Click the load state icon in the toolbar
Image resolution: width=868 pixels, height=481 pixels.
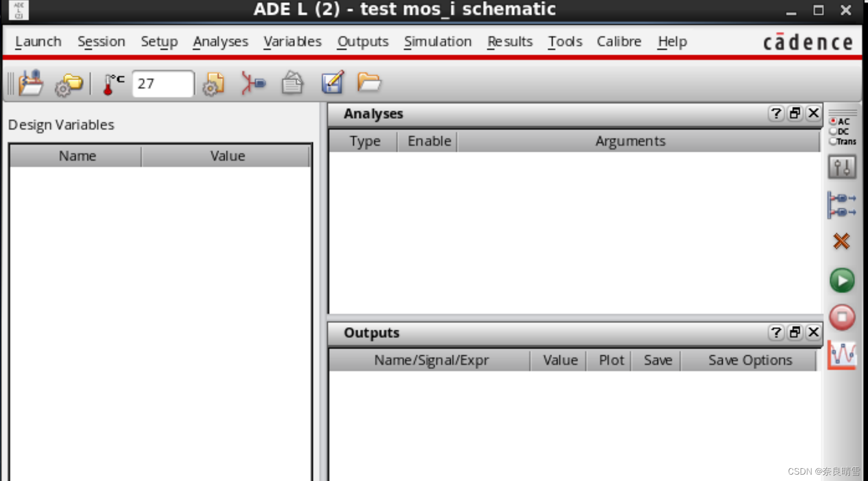31,83
